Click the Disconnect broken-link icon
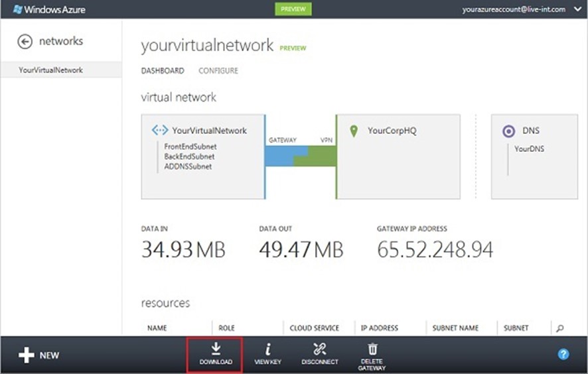Image resolution: width=588 pixels, height=374 pixels. click(x=319, y=349)
